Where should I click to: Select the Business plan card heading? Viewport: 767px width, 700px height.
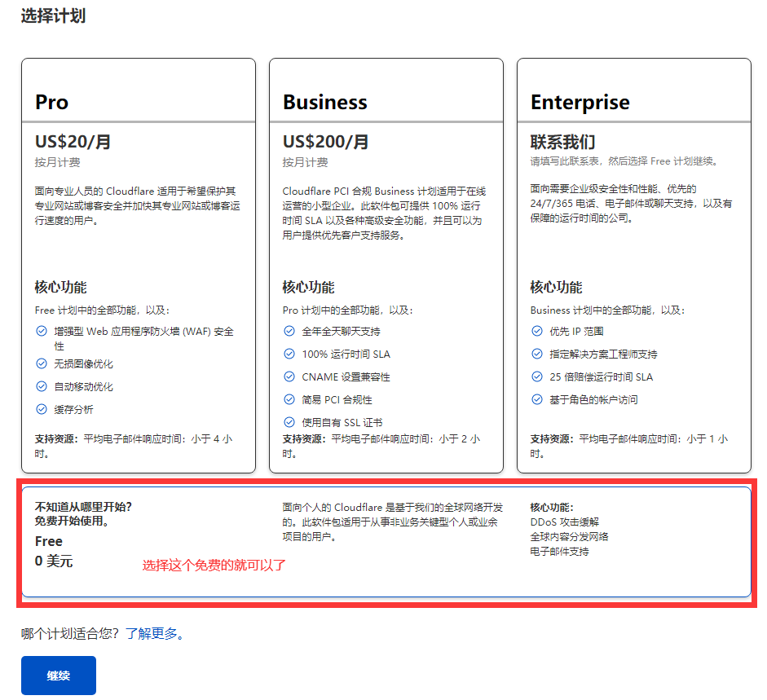pyautogui.click(x=324, y=102)
